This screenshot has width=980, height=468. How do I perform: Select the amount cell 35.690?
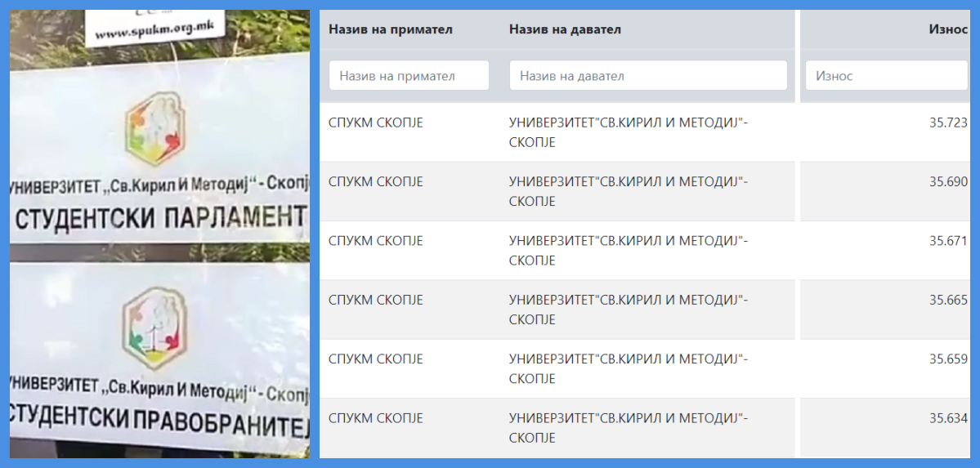(x=948, y=182)
